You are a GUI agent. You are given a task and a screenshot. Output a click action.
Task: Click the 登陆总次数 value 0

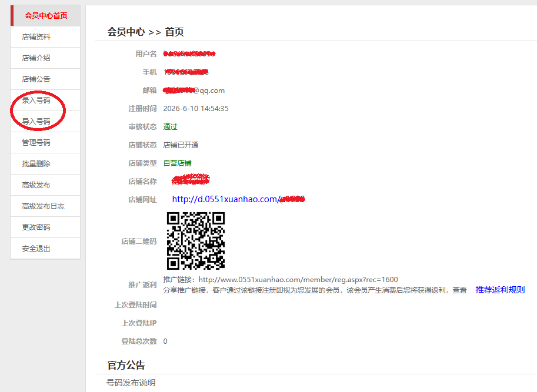165,341
